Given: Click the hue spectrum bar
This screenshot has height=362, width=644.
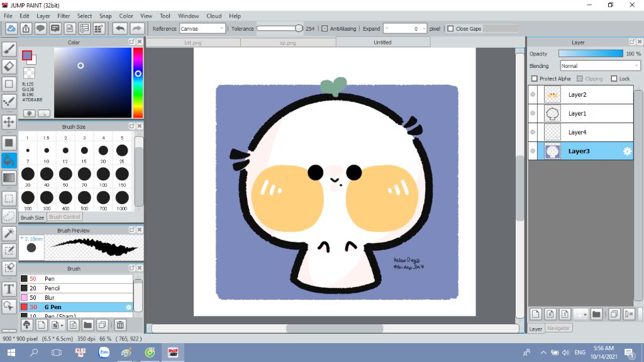Looking at the screenshot, I should [x=138, y=82].
